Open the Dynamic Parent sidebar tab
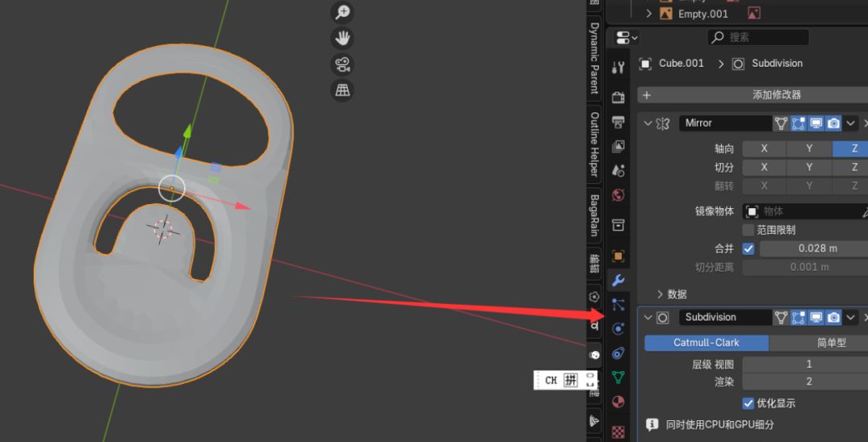Image resolution: width=868 pixels, height=442 pixels. 595,59
